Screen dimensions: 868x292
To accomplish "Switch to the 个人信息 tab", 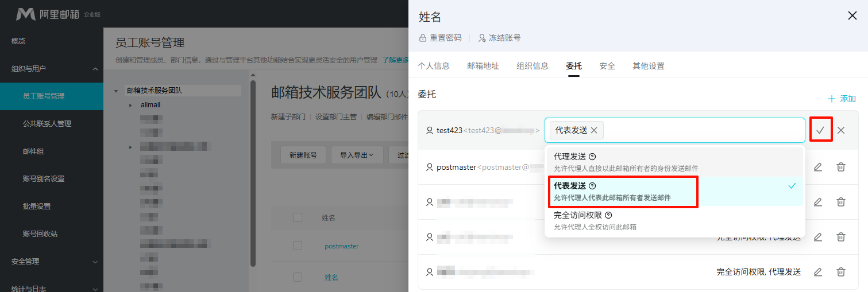I will coord(434,66).
